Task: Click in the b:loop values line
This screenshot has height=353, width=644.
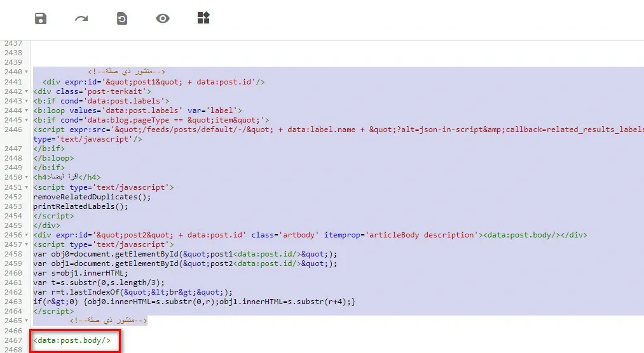Action: (137, 110)
